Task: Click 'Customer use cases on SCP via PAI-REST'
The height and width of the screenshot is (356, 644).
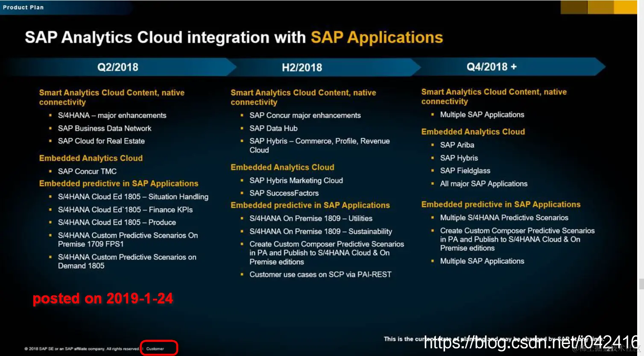Action: [320, 274]
